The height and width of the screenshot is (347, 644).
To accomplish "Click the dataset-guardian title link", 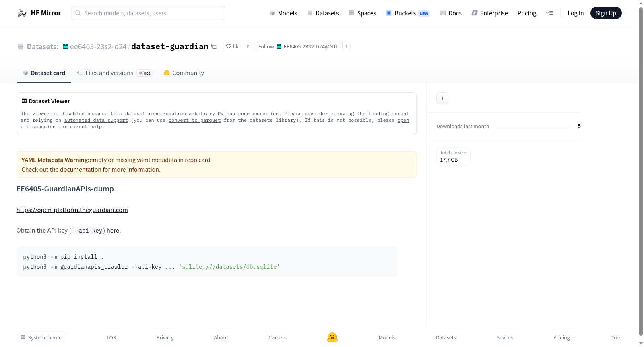I will point(170,46).
